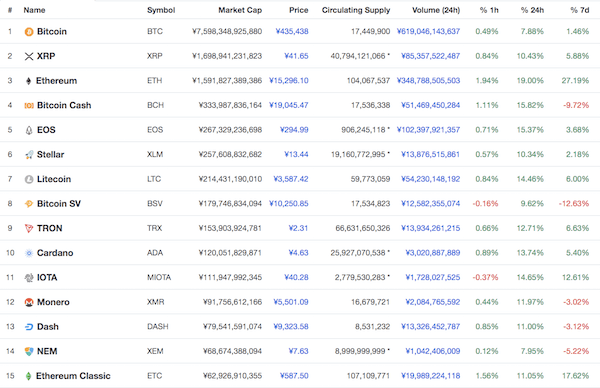Viewport: 600px width, 388px height.
Task: Open the Cardano name link
Action: [55, 253]
